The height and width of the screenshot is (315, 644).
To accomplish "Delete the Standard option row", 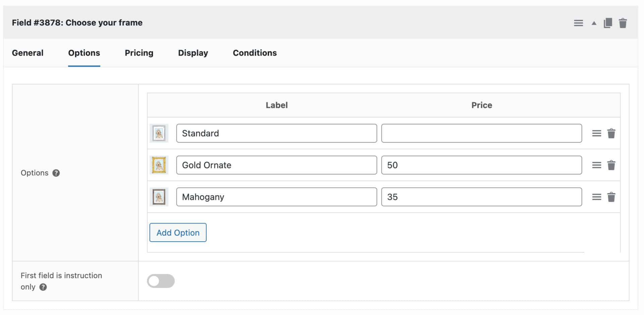I will [x=611, y=133].
